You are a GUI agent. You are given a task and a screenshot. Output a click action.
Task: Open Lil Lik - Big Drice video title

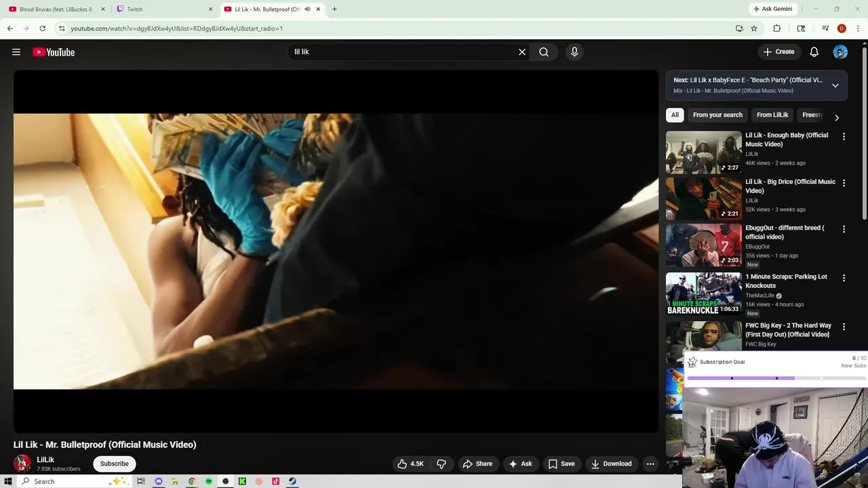click(790, 186)
